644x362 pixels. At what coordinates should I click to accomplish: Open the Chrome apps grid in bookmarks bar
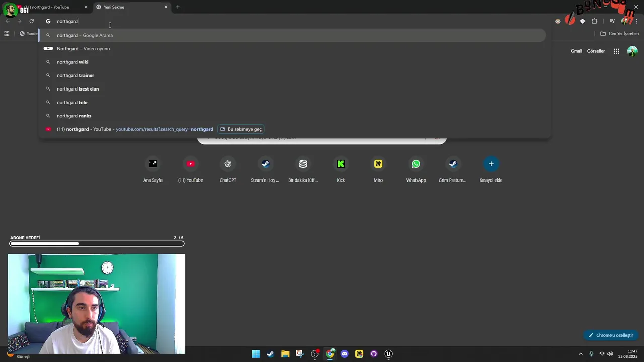(x=7, y=34)
